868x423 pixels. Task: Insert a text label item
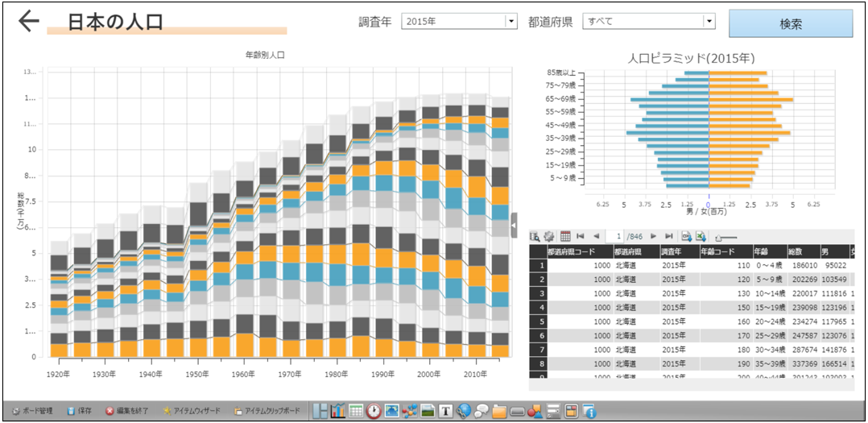pos(445,411)
